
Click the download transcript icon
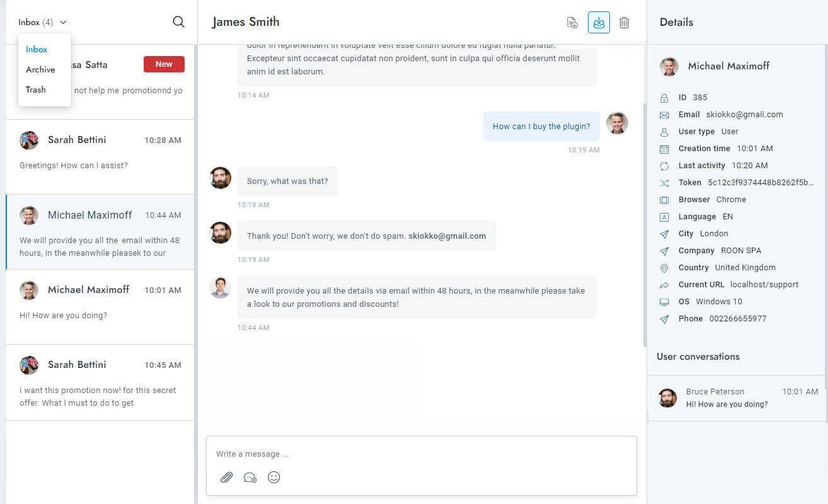572,22
